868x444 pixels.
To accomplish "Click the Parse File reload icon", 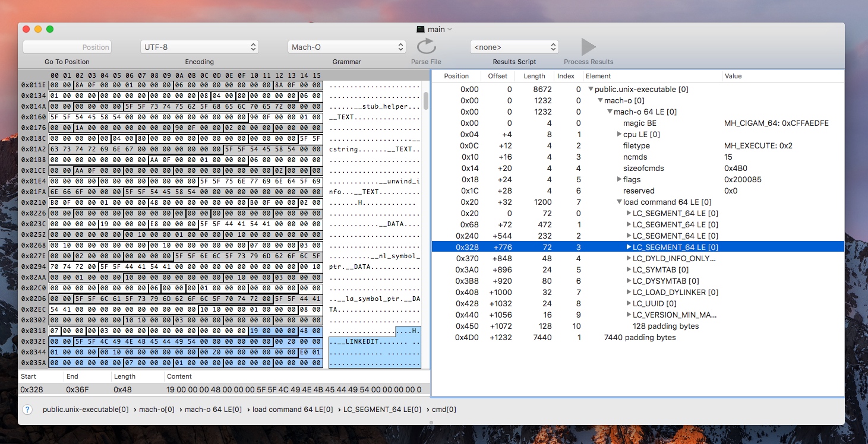I will (x=426, y=47).
